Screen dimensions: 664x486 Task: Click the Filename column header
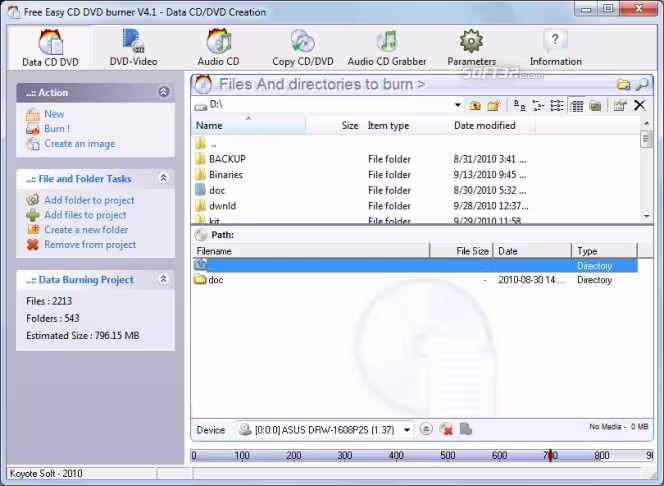[311, 251]
